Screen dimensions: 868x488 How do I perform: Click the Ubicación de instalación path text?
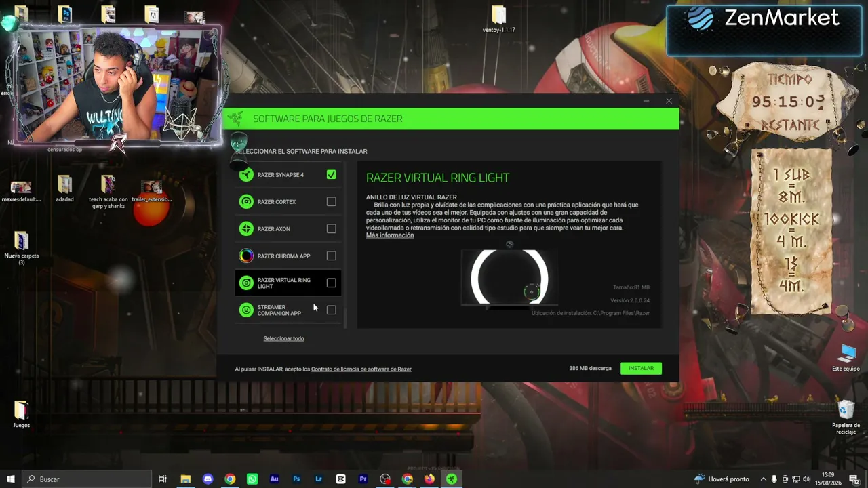[591, 313]
